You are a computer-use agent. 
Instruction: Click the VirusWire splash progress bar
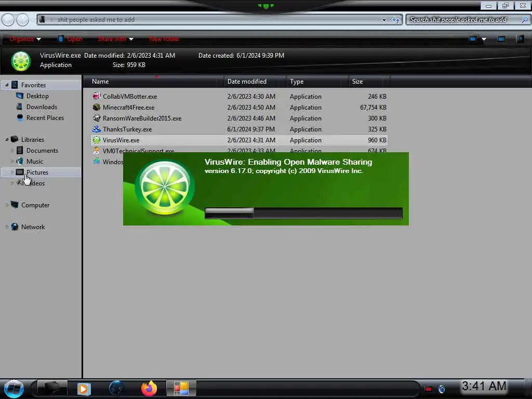[303, 213]
